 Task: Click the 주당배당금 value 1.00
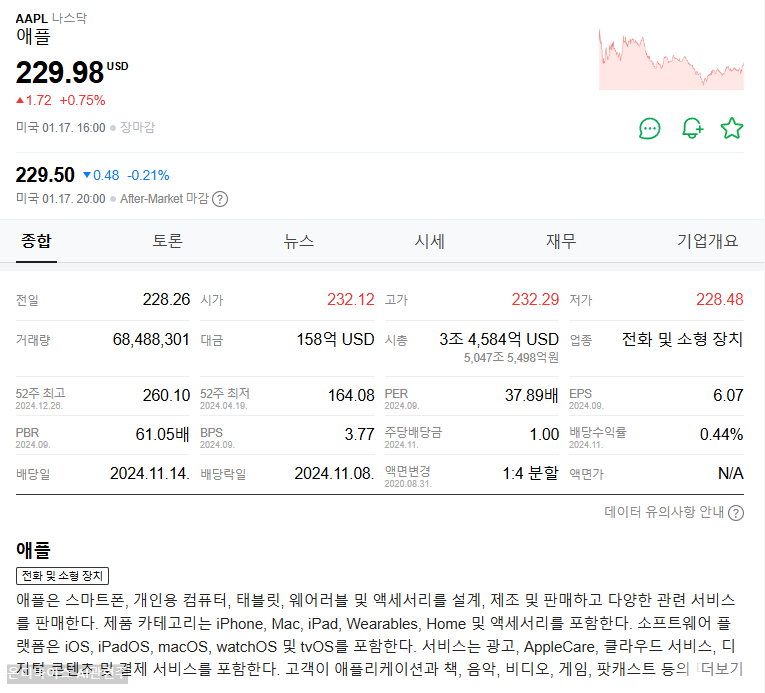[544, 434]
